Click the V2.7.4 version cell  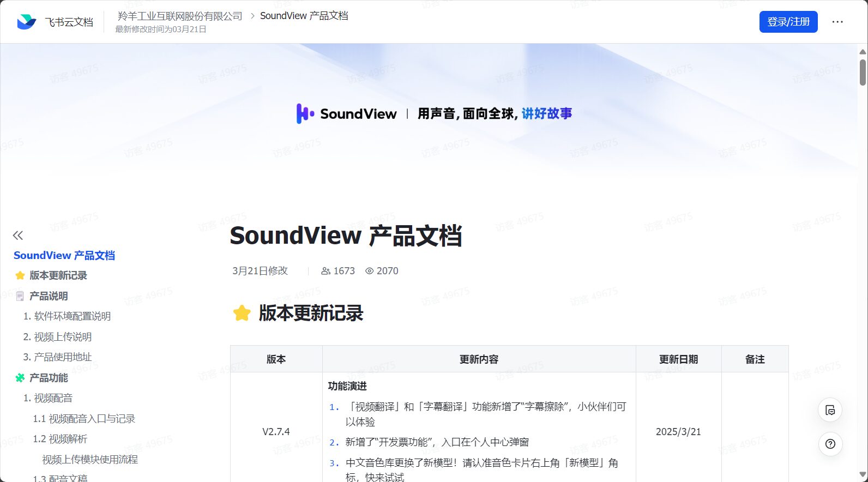pos(276,432)
